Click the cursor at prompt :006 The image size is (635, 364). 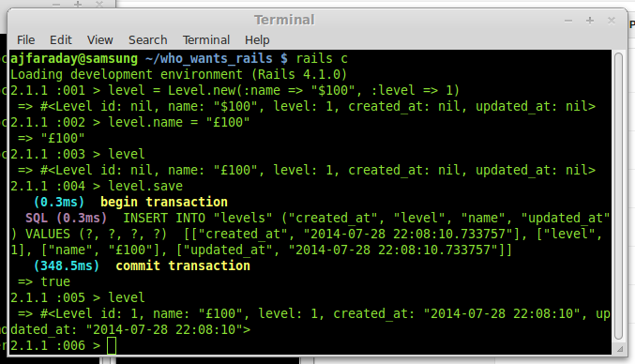point(112,346)
